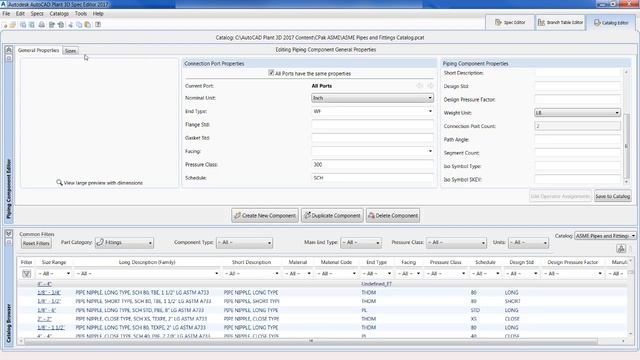
Task: Open the Pressure Class common filter dropdown
Action: [456, 242]
